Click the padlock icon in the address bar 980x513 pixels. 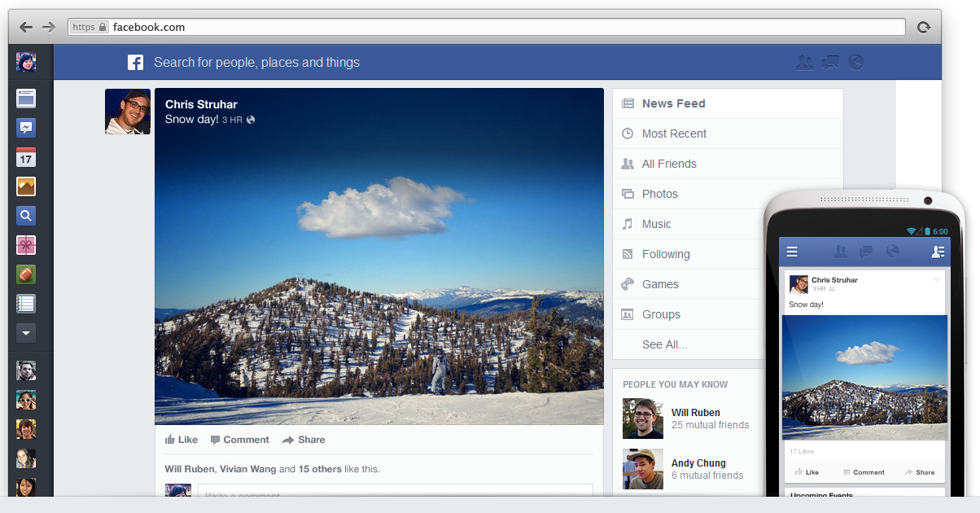click(x=103, y=27)
